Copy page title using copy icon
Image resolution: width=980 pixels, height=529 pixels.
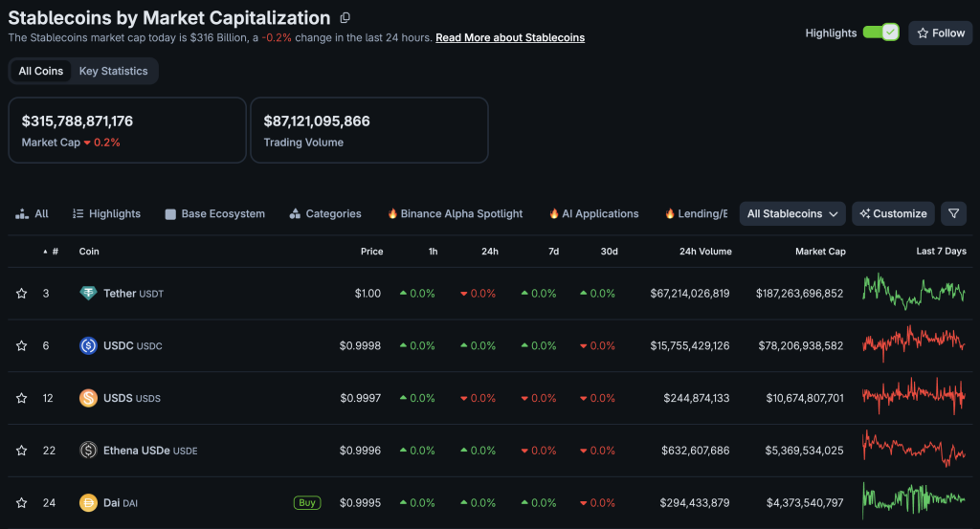[x=345, y=17]
